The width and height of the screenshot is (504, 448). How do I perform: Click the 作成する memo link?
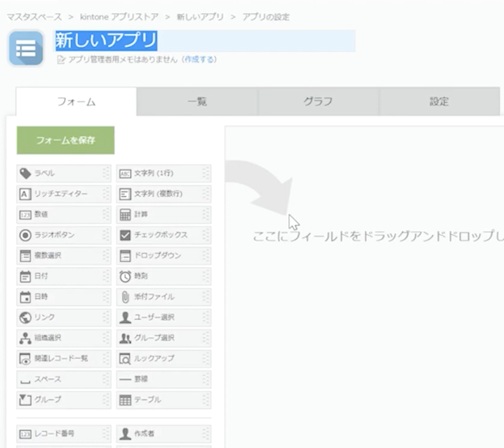click(199, 60)
